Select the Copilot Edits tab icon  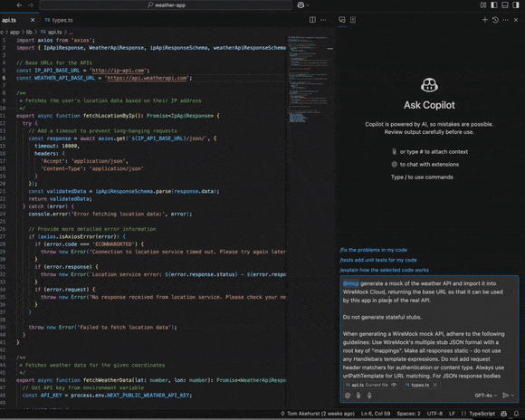353,20
